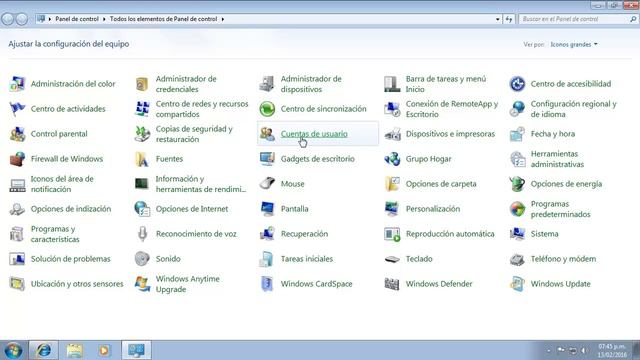Image resolution: width=640 pixels, height=360 pixels.
Task: Click the Opciones de energía icon
Action: coord(517,184)
